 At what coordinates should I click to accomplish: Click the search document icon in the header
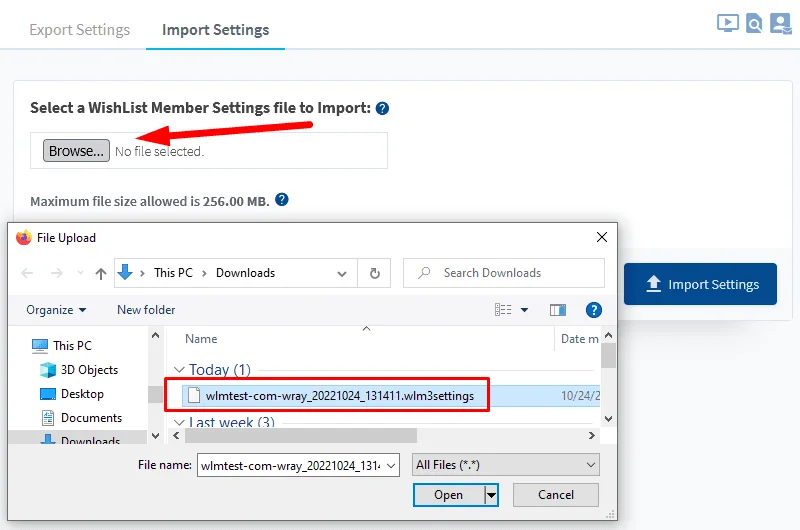(x=754, y=23)
